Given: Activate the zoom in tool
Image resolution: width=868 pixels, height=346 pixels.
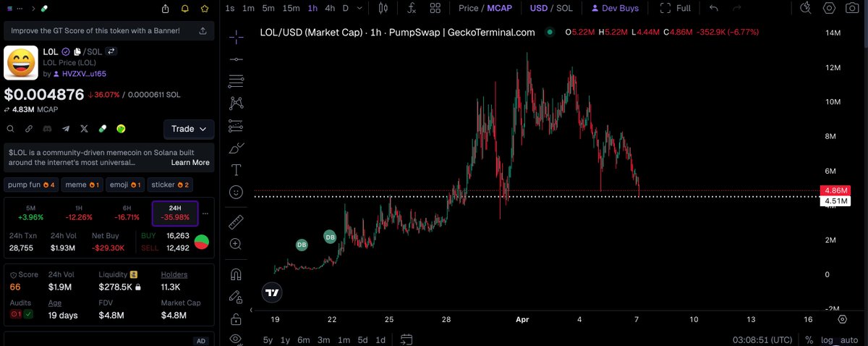Looking at the screenshot, I should click(236, 244).
